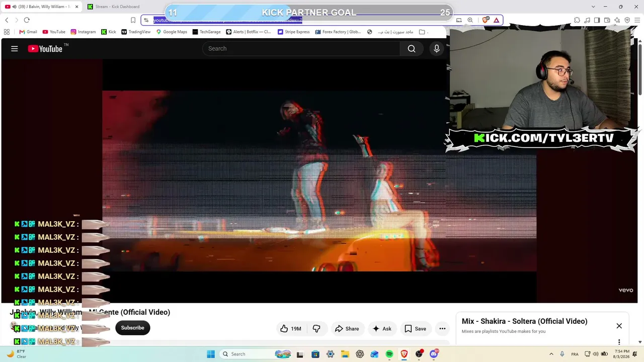Open ChatGPT from the taskbar

(x=360, y=354)
